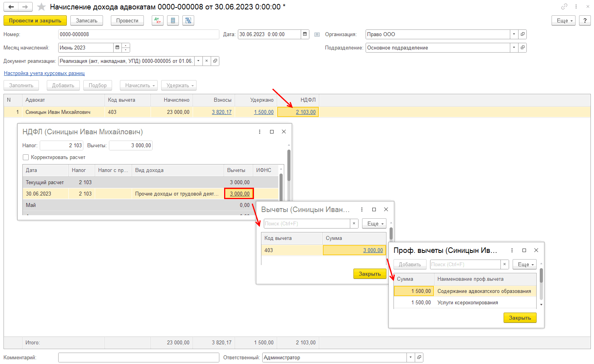Open the top-right Еще menu
The width and height of the screenshot is (594, 364).
564,20
